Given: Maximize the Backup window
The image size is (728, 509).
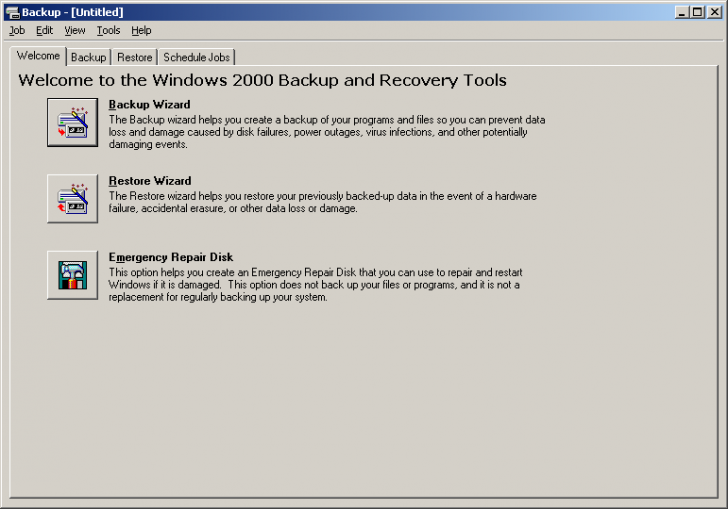Looking at the screenshot, I should coord(697,12).
